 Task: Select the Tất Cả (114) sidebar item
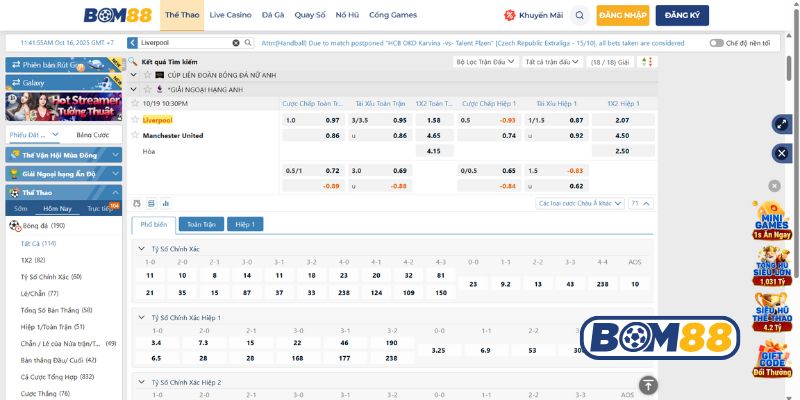pyautogui.click(x=38, y=243)
